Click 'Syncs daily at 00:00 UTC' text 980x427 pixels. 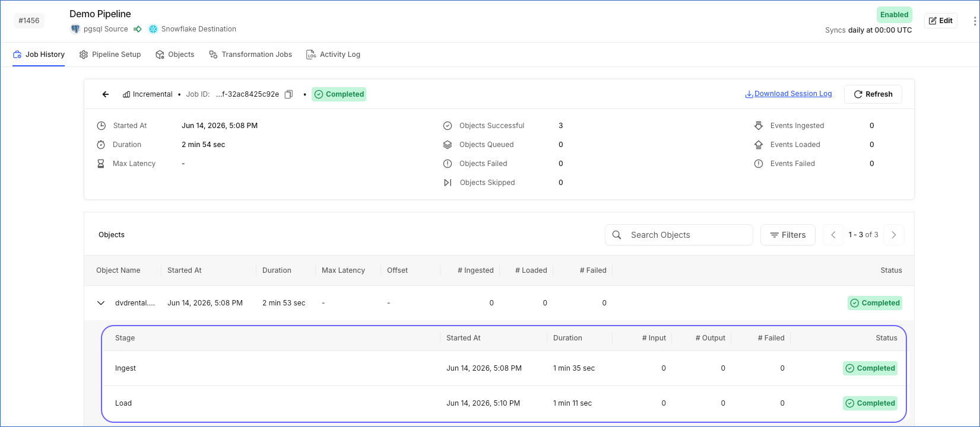[868, 30]
